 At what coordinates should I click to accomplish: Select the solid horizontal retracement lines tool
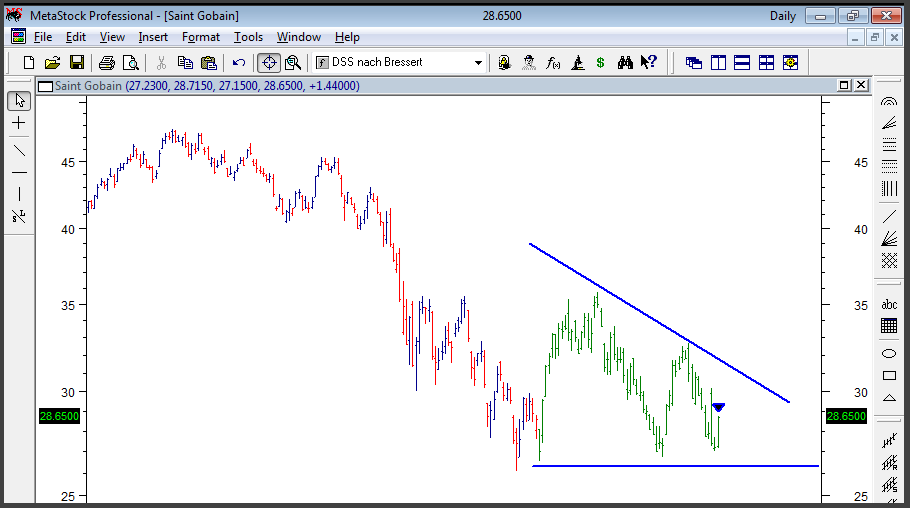coord(889,145)
